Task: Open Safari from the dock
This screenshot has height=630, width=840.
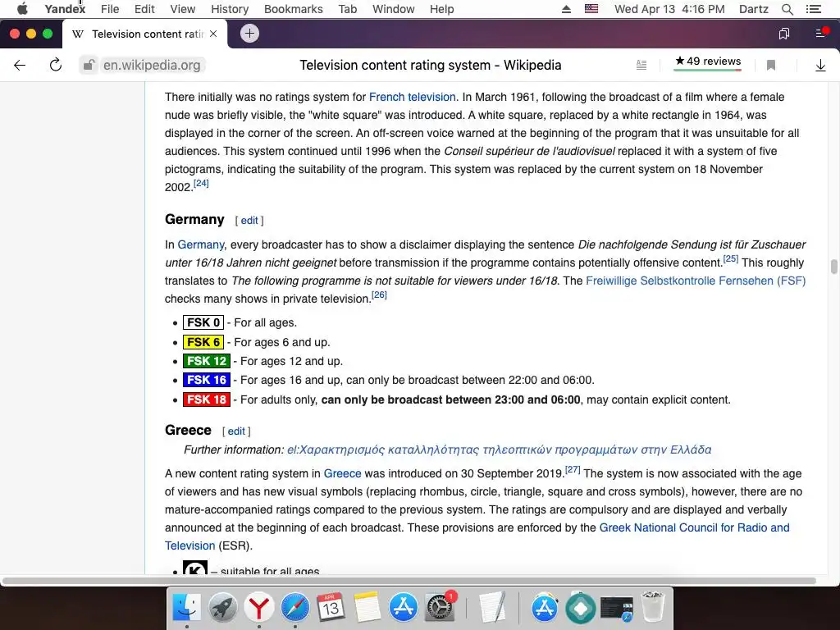Action: click(x=295, y=608)
